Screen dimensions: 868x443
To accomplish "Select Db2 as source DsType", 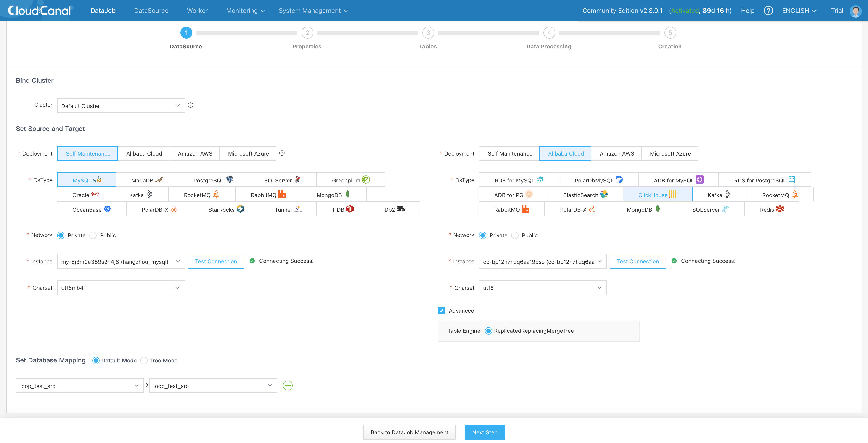I will coord(394,209).
